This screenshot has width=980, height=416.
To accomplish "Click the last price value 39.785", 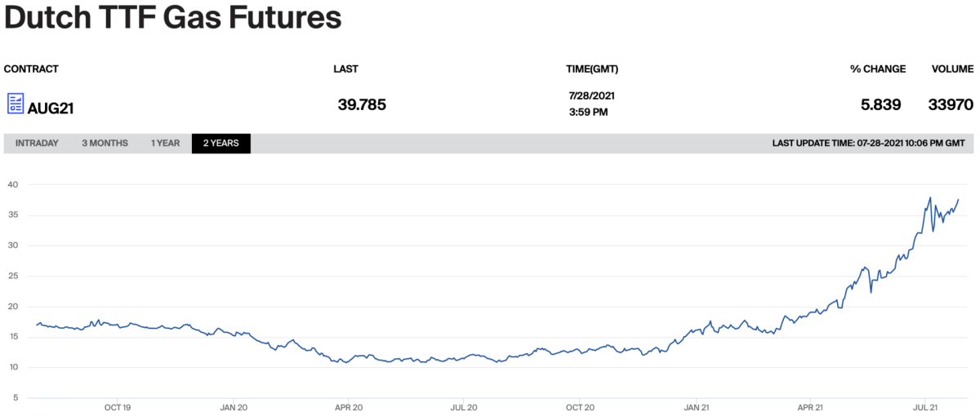I will pos(362,104).
